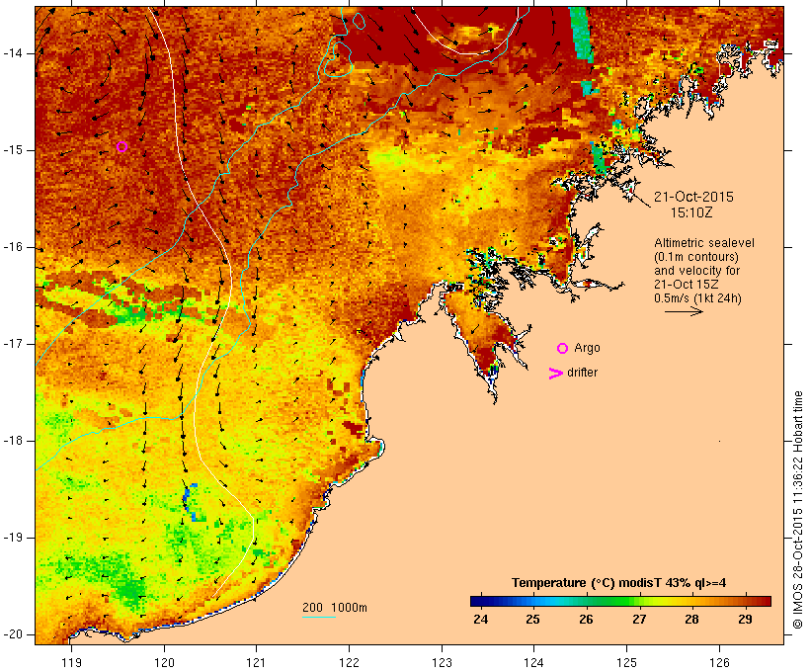Click the Argo legend circle symbol
This screenshot has height=672, width=810.
pyautogui.click(x=563, y=349)
